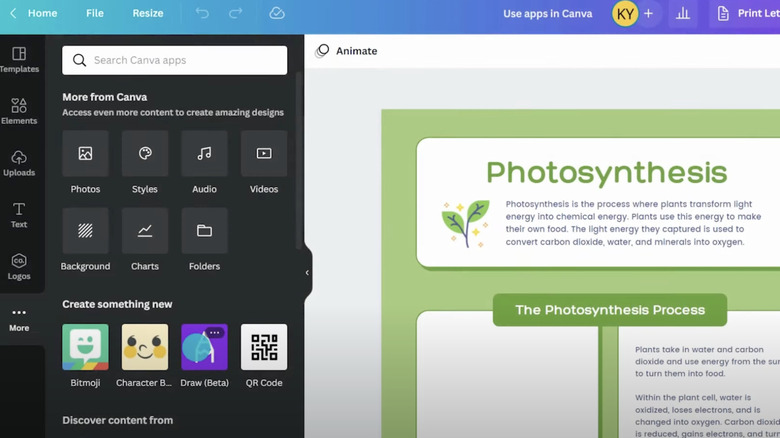Click the three-dot options on Draw app

pos(216,332)
